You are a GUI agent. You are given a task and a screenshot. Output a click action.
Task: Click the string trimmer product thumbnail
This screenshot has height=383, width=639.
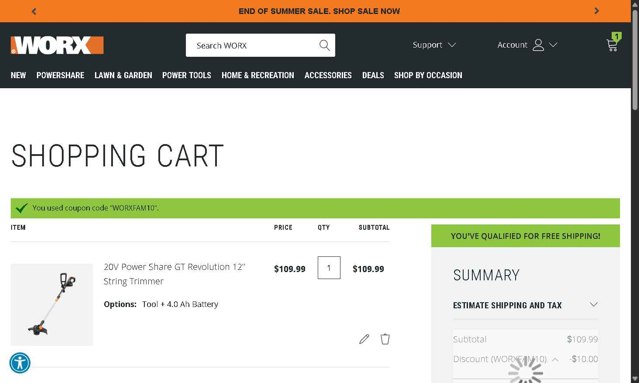click(52, 305)
